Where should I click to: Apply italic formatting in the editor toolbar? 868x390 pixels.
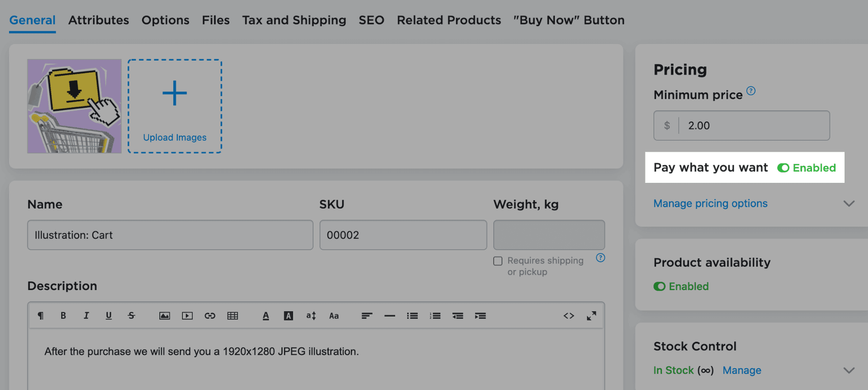[x=86, y=315]
